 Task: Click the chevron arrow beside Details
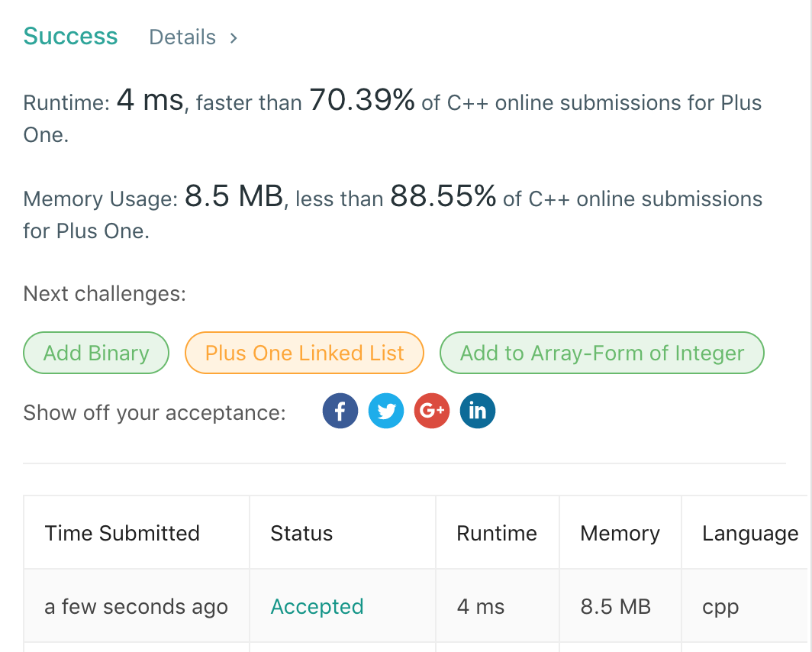point(234,37)
